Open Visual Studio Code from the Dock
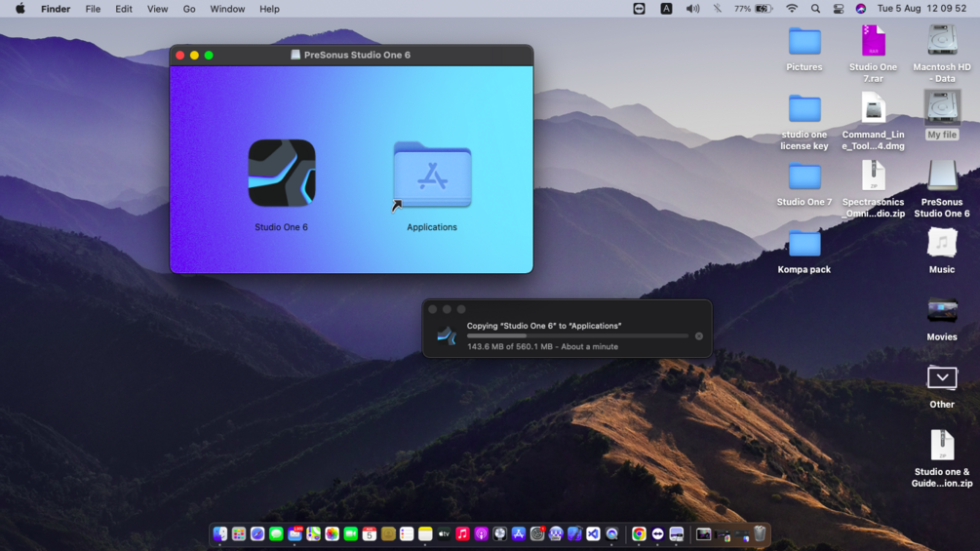 tap(593, 534)
